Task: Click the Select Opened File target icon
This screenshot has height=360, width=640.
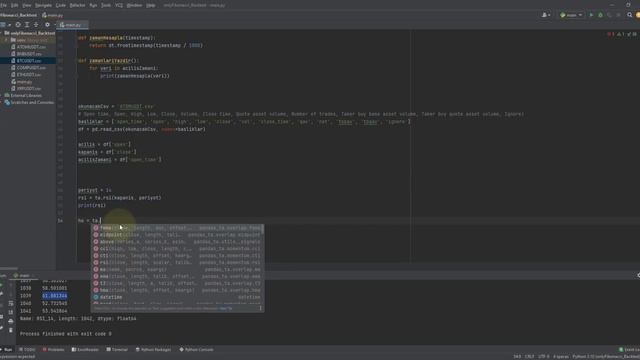Action: (x=18, y=25)
